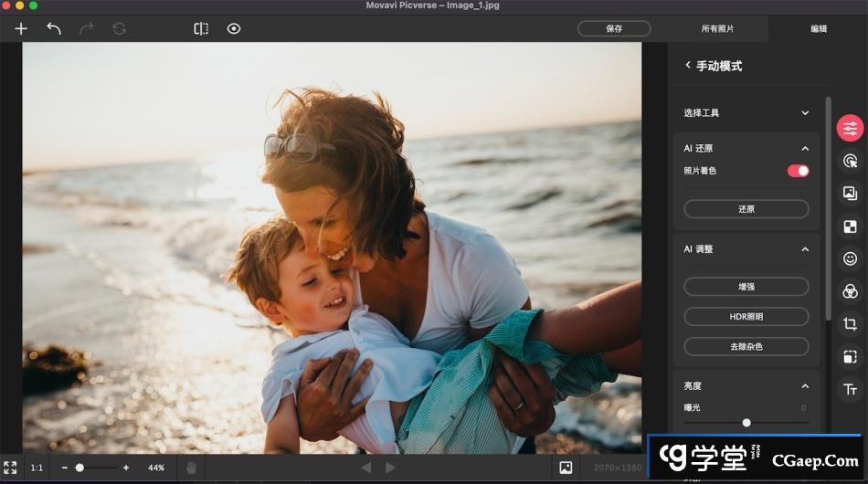Select the Adjustments sliders tool in sidebar
868x484 pixels.
point(850,128)
